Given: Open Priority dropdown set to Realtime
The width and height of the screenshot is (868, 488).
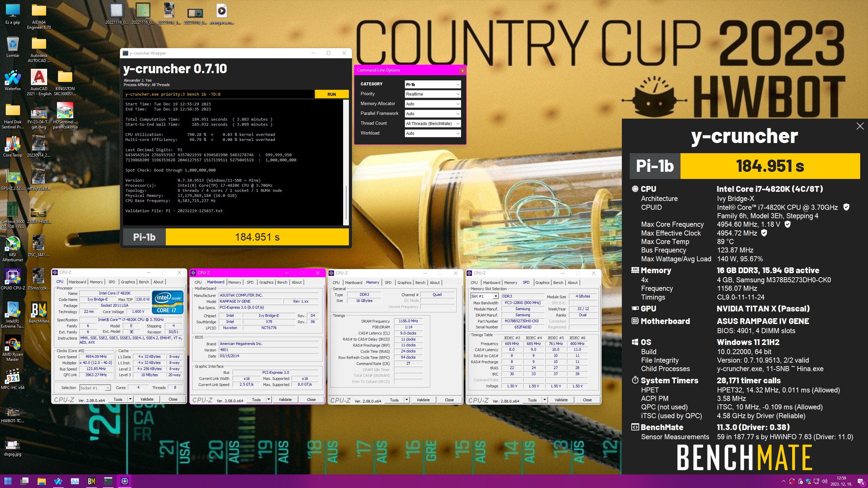Looking at the screenshot, I should [x=433, y=94].
